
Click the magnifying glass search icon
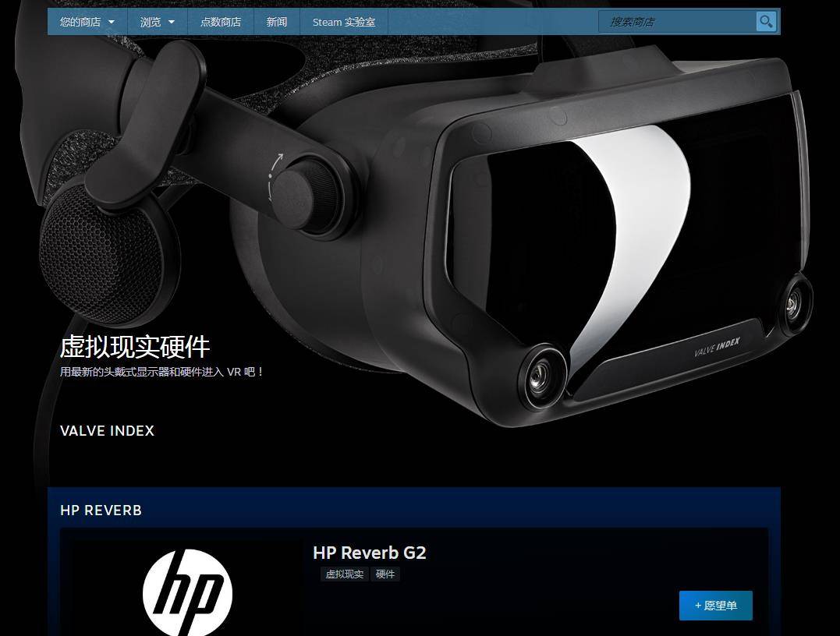[x=766, y=22]
